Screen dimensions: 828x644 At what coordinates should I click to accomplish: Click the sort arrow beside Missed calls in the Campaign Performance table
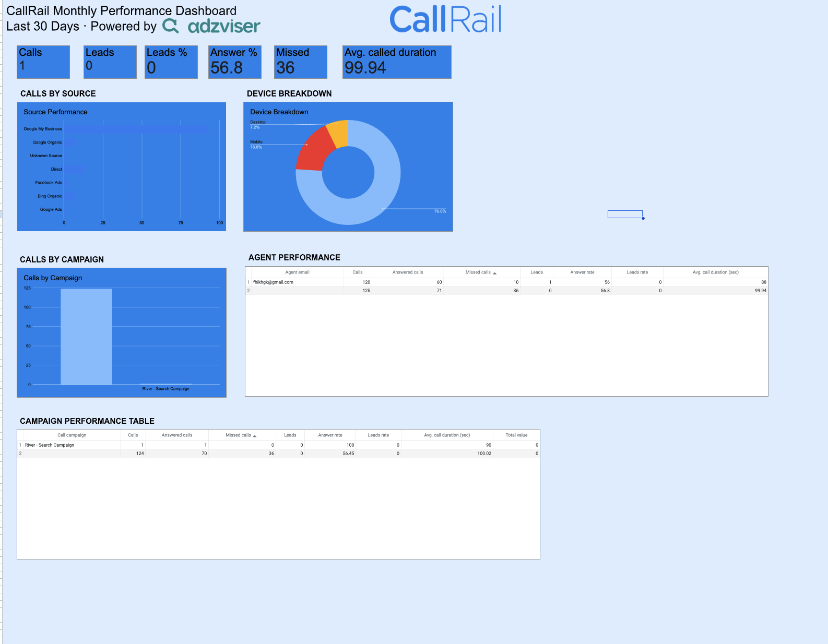click(x=255, y=436)
